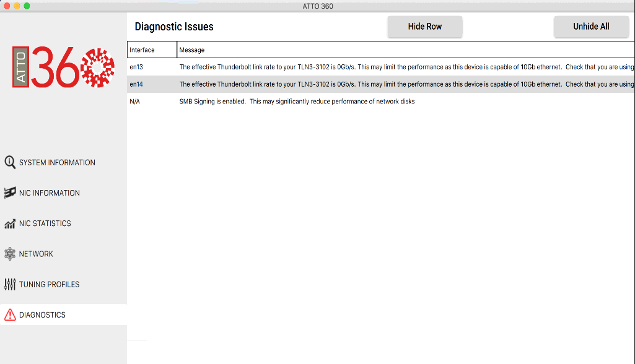Click the en14 Thunderbolt link rate message
Screen dimensions: 635x364
[406, 84]
